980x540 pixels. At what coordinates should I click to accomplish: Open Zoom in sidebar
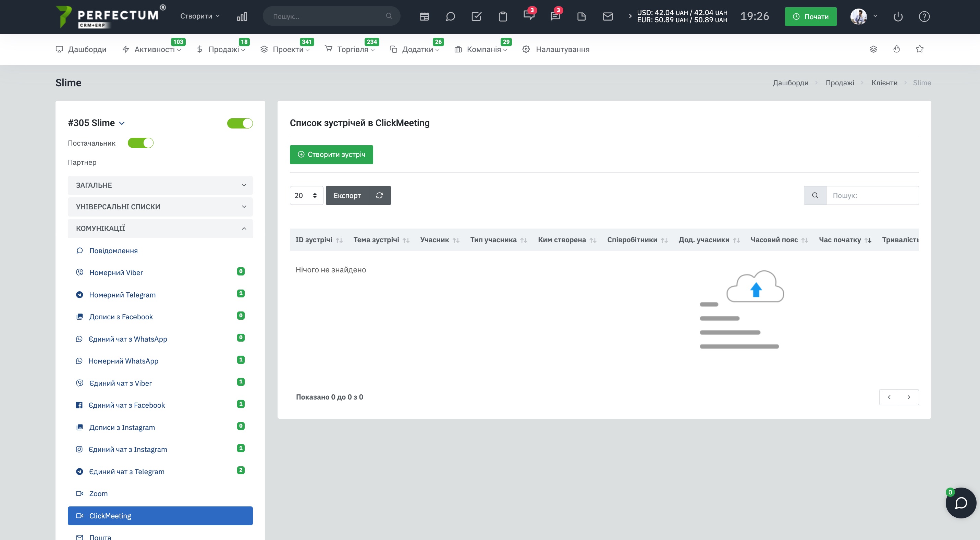pyautogui.click(x=160, y=494)
